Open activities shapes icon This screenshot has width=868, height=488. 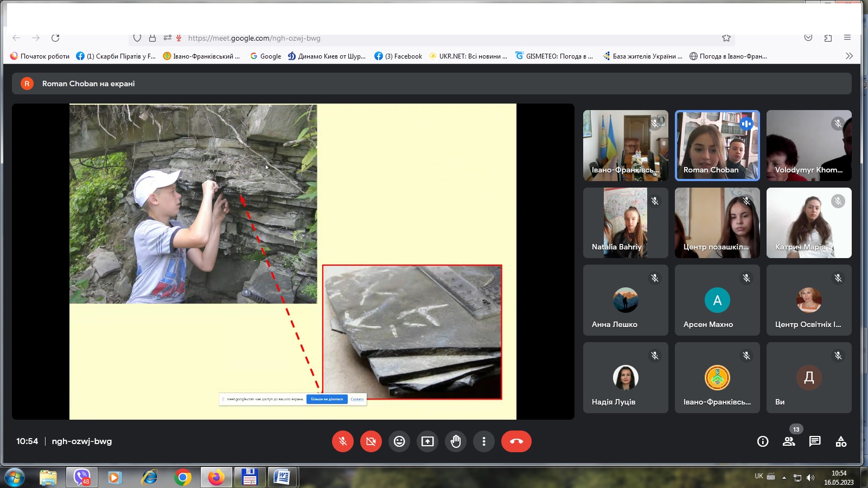[841, 441]
